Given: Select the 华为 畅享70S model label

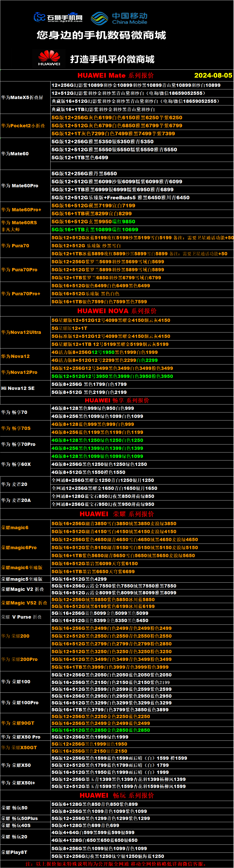Looking at the screenshot, I should (16, 428).
